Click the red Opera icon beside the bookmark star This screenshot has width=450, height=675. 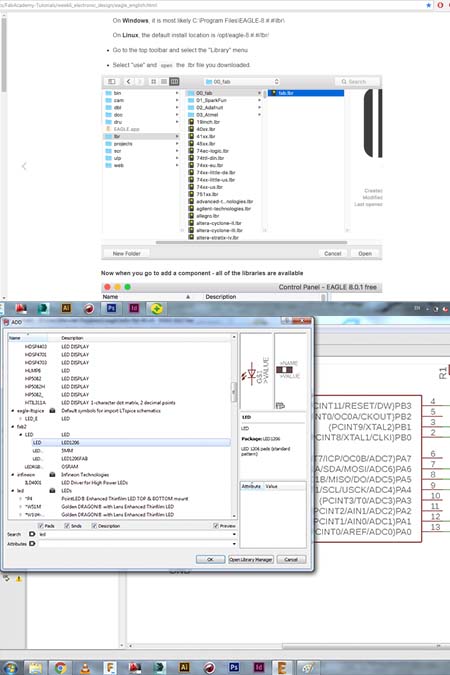click(440, 5)
